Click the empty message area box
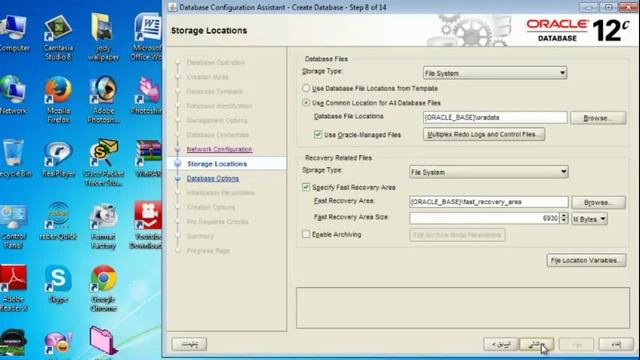640x360 pixels. 463,308
